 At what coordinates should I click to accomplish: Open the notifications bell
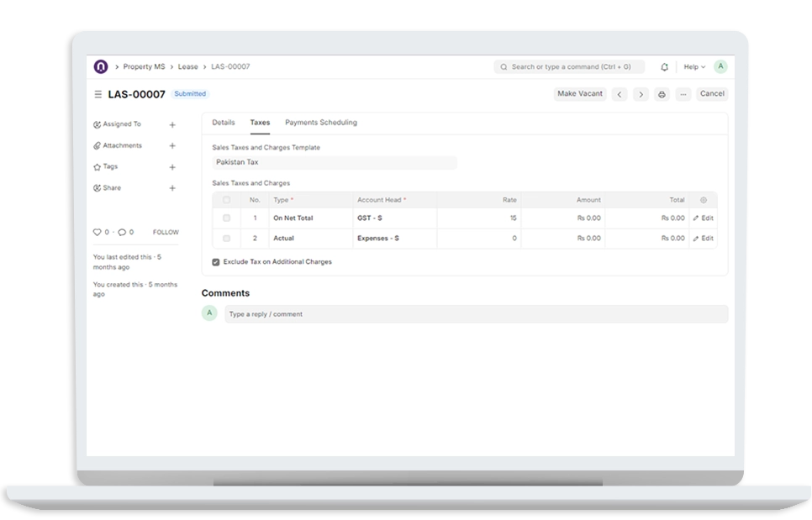coord(664,67)
